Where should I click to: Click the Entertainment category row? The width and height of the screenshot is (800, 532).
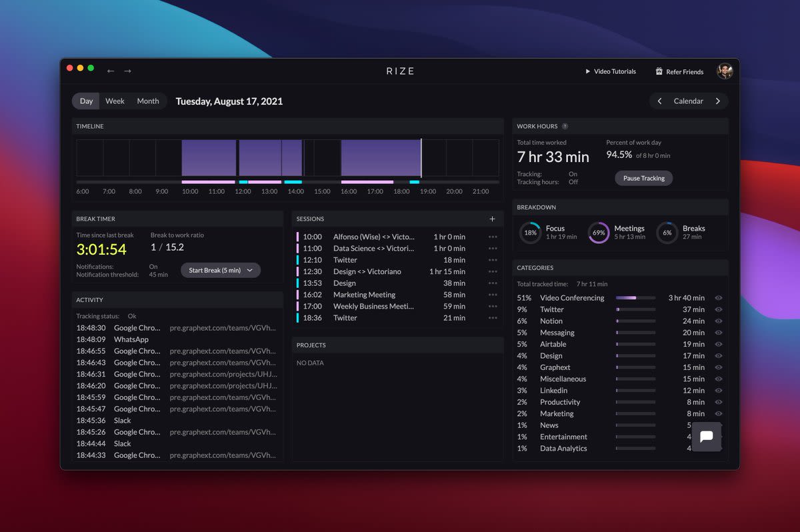coord(620,437)
